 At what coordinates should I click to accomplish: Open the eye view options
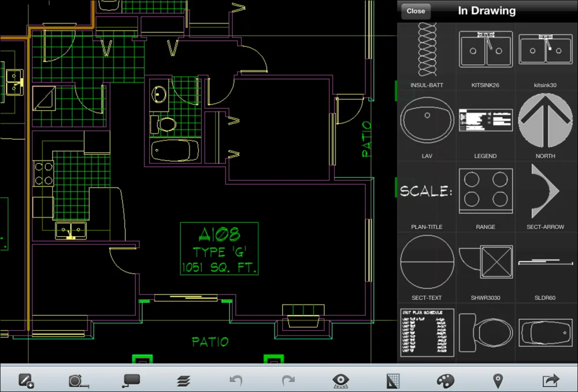pyautogui.click(x=340, y=381)
